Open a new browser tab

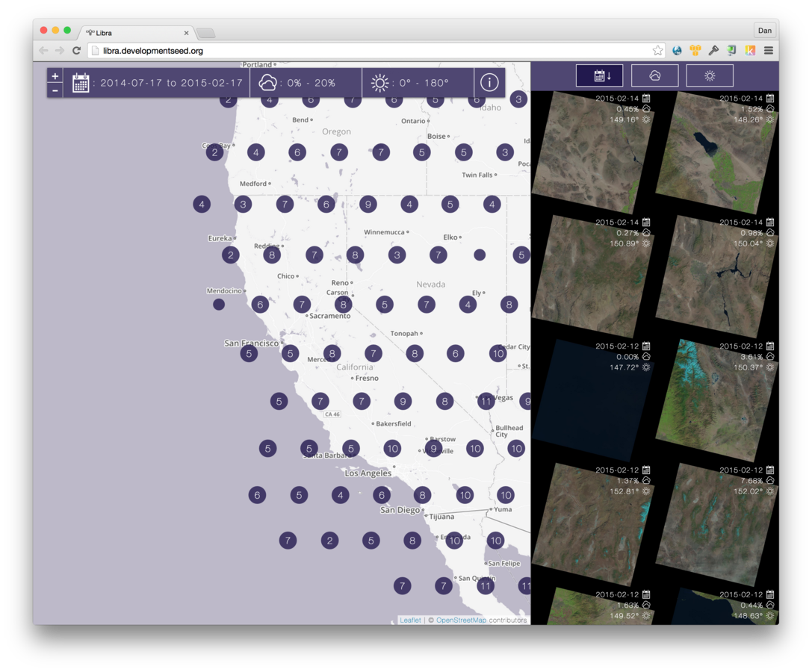(x=206, y=33)
